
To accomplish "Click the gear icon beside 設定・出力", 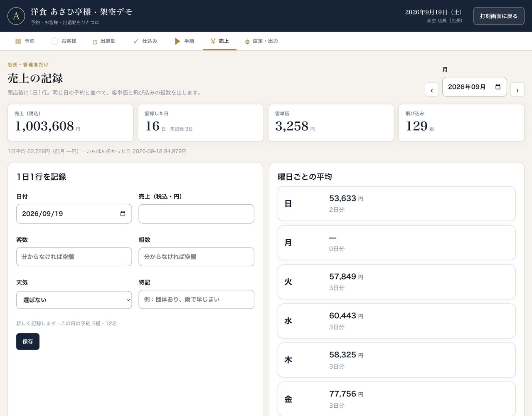I will (247, 42).
